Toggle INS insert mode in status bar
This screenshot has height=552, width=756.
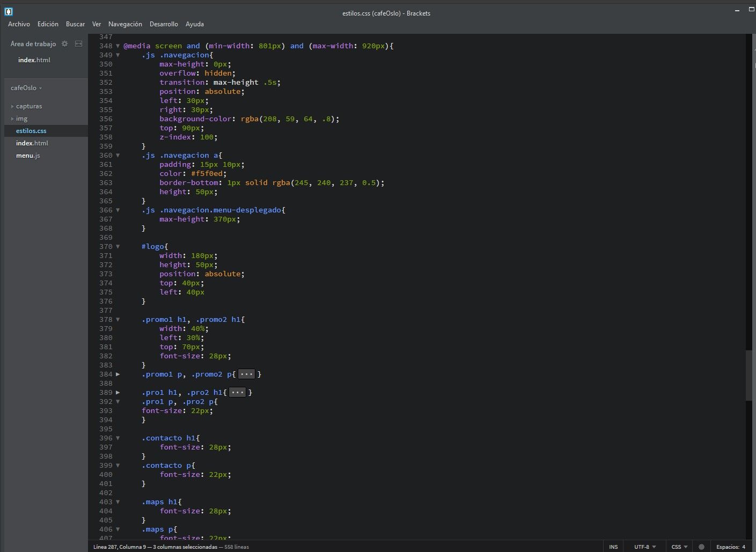(613, 547)
